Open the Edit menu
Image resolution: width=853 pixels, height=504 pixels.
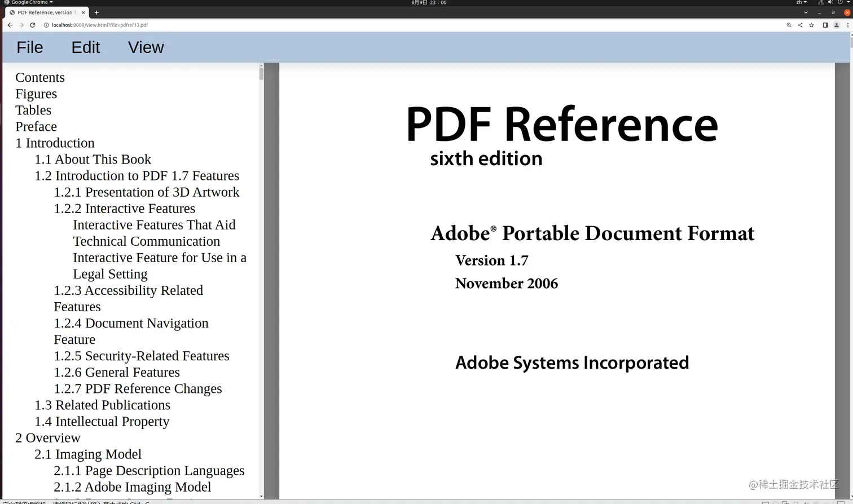pos(86,47)
